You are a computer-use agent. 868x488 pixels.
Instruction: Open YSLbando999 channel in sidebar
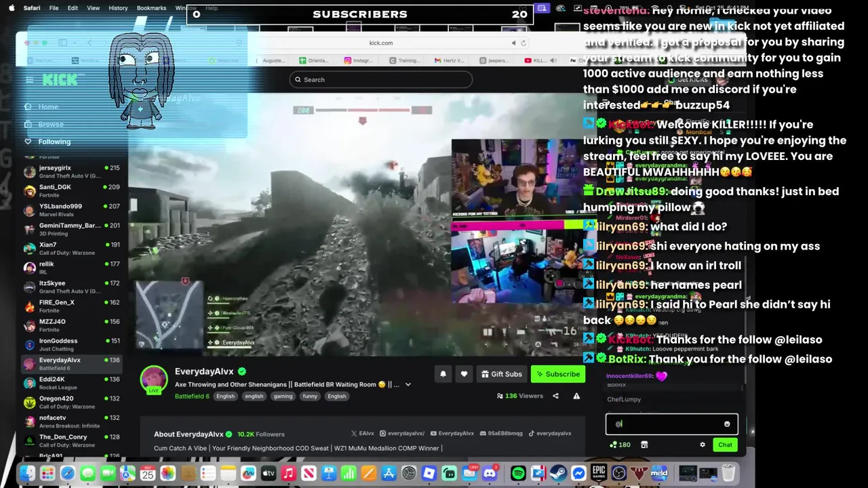pos(71,210)
